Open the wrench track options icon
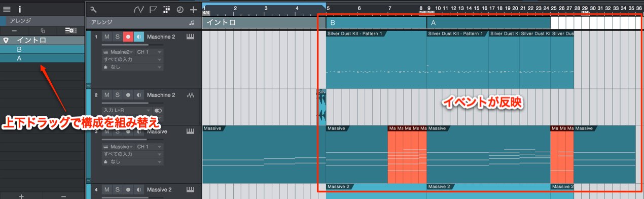 click(x=93, y=9)
